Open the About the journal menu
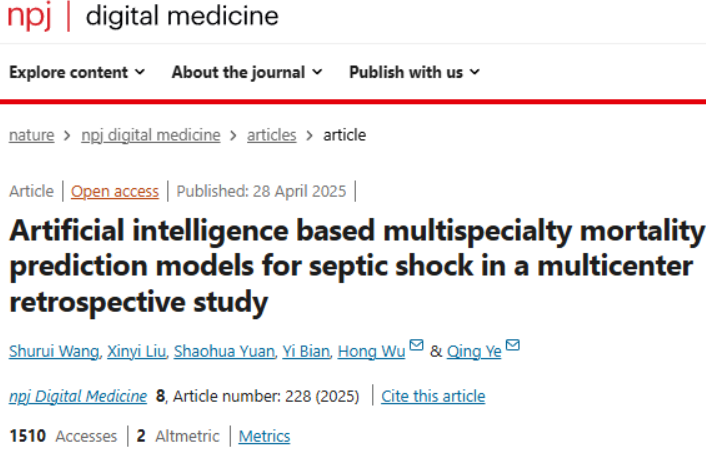The width and height of the screenshot is (706, 458). tap(238, 72)
